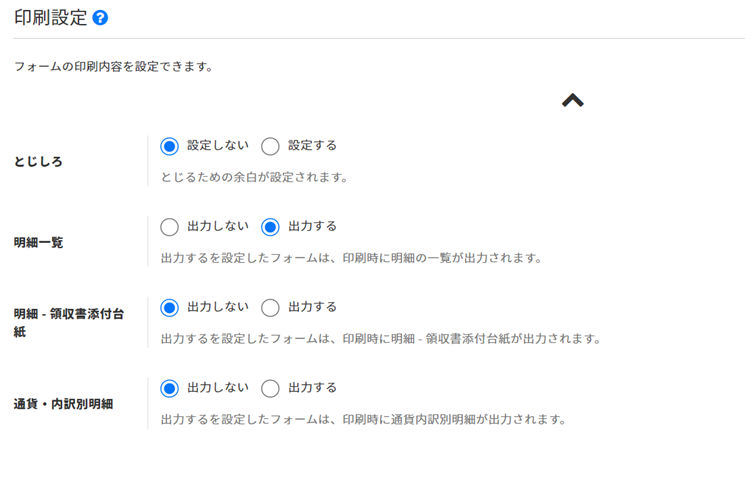Viewport: 745px width, 481px height.
Task: Click the とじしろ row label
Action: pyautogui.click(x=38, y=162)
